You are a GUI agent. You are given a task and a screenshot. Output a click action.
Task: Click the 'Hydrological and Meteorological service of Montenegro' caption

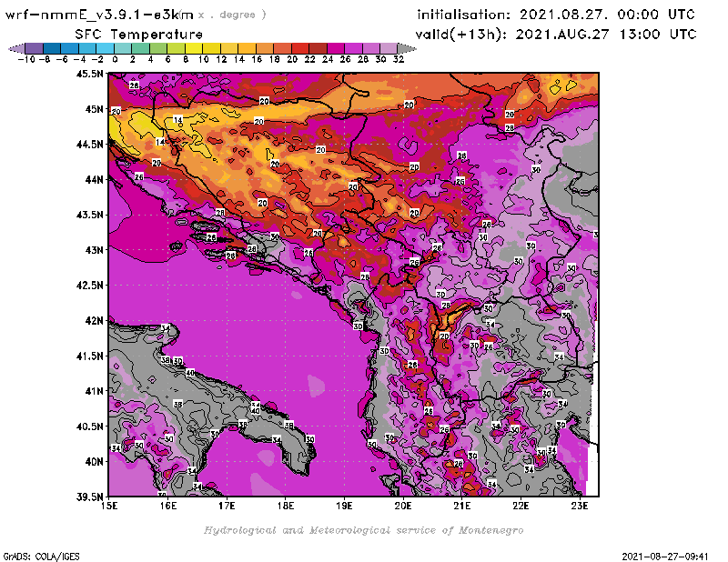tap(363, 530)
